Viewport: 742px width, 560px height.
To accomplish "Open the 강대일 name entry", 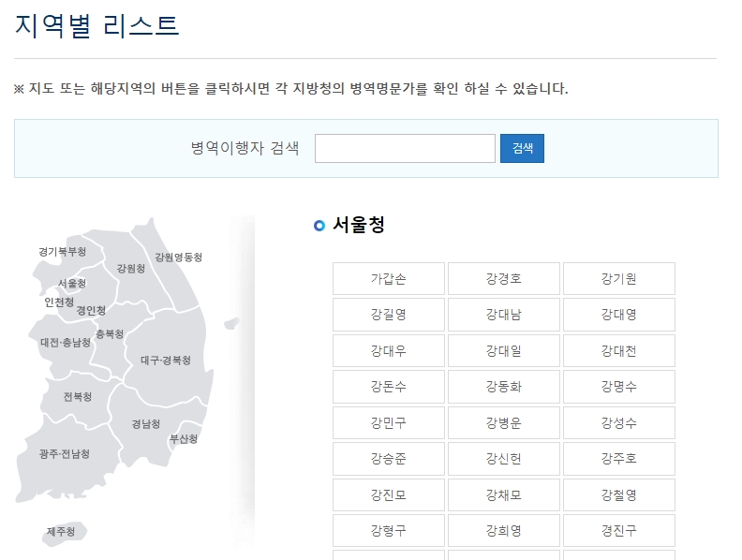I will point(503,351).
